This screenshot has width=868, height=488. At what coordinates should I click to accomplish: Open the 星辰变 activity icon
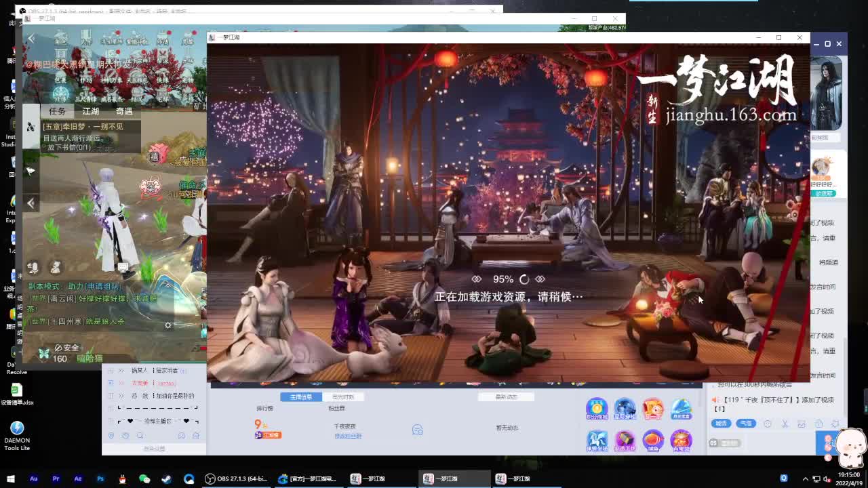coord(625,409)
